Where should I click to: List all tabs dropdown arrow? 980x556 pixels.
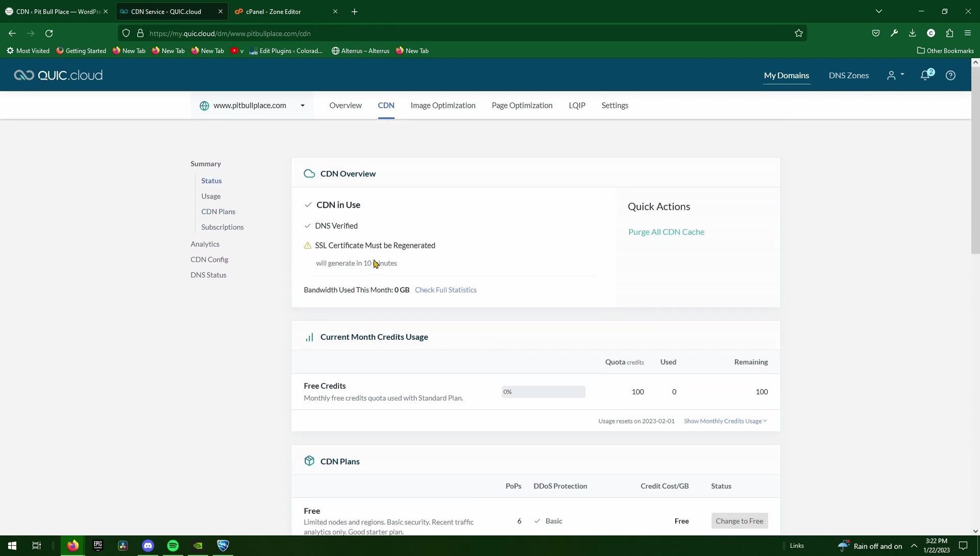coord(879,11)
